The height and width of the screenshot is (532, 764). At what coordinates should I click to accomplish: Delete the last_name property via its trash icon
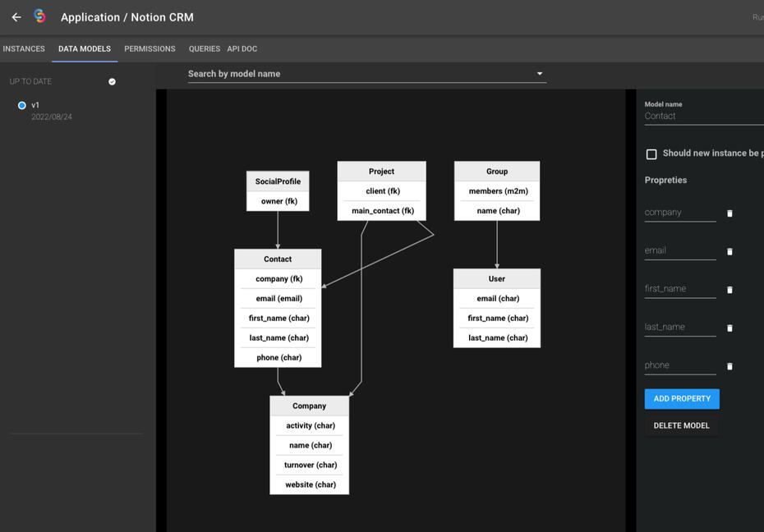pyautogui.click(x=729, y=328)
